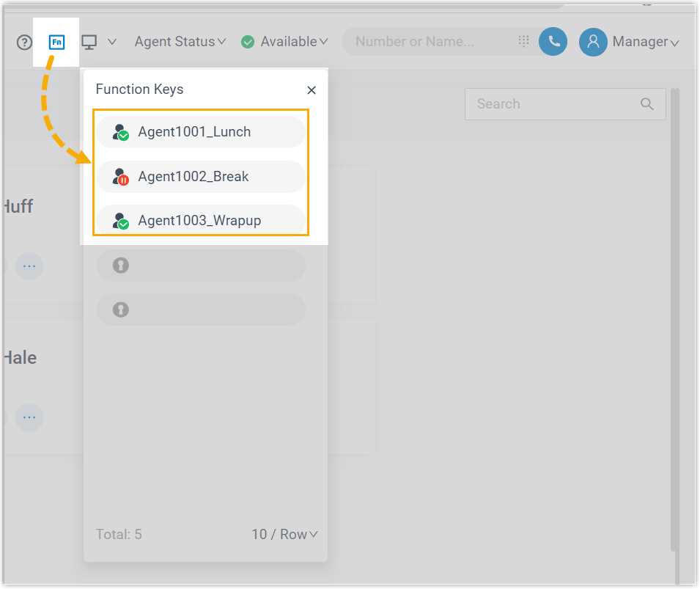The height and width of the screenshot is (589, 700).
Task: Toggle the Agent1001_Lunch function key
Action: tap(200, 132)
